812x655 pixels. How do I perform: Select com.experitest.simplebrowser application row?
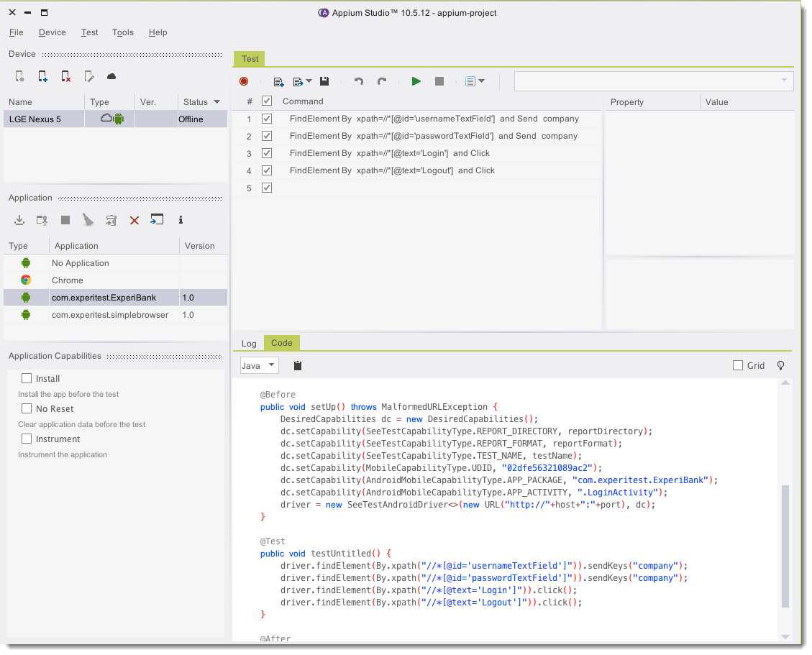coord(110,315)
